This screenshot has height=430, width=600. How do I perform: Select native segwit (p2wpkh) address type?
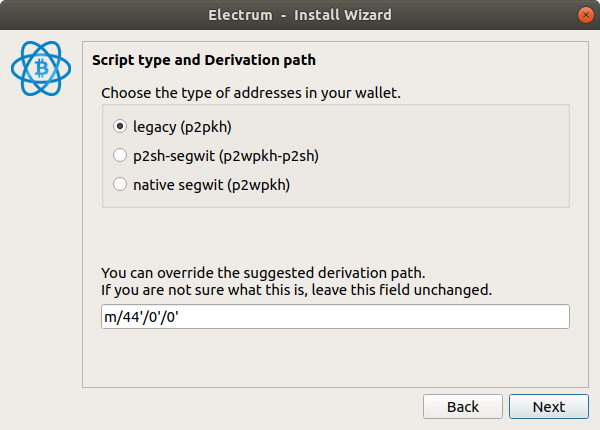pos(120,184)
